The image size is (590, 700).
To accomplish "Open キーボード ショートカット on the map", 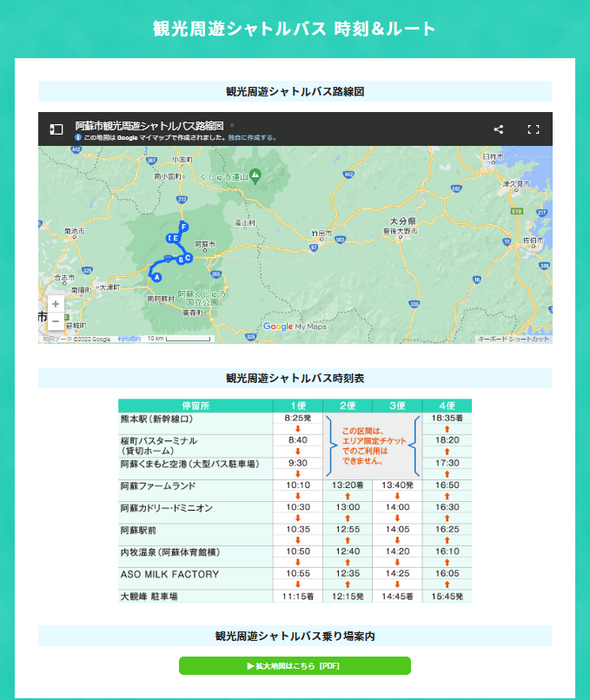I will pos(514,340).
